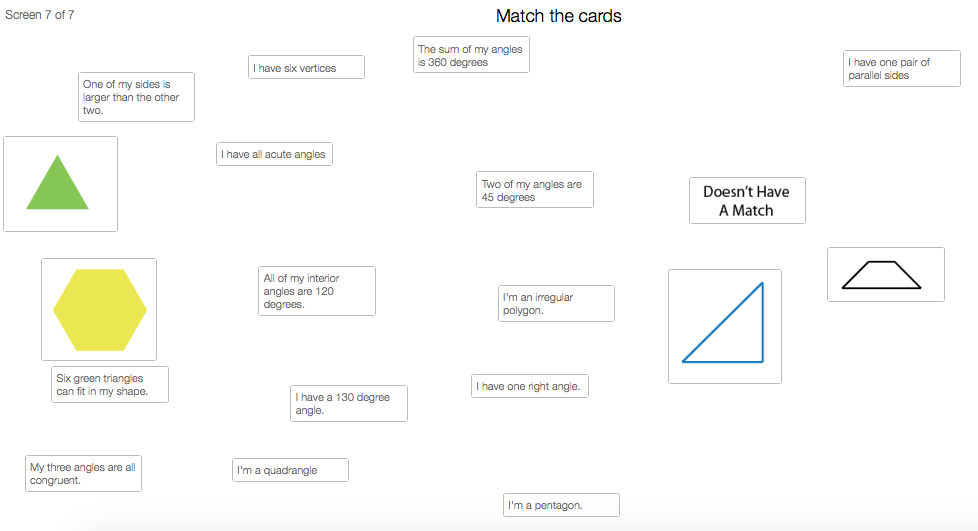Select the "I have one right angle" card
This screenshot has height=531, width=978.
(x=529, y=386)
